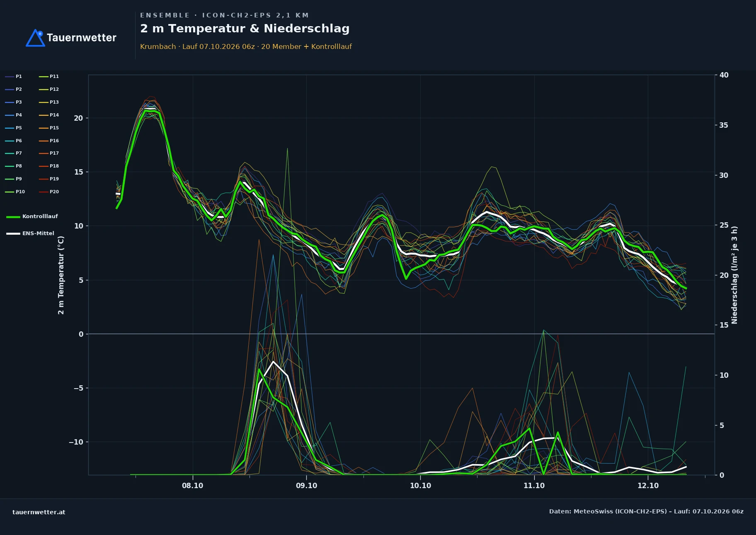Select the P3 legend entry
The image size is (756, 535).
[x=14, y=102]
